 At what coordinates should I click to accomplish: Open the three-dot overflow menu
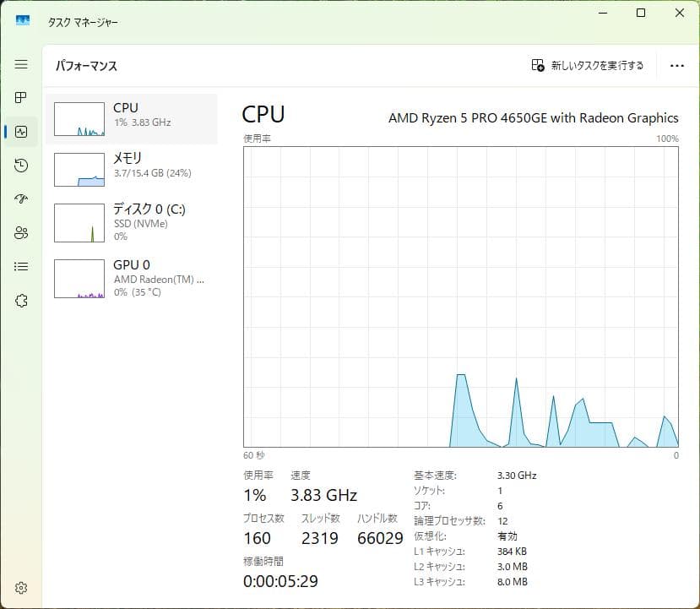pyautogui.click(x=678, y=65)
